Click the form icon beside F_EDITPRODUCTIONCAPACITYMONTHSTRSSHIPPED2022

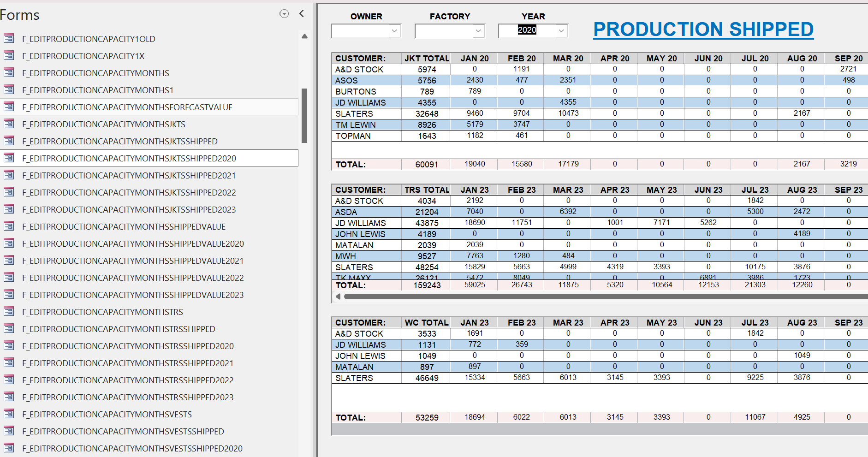click(x=9, y=380)
